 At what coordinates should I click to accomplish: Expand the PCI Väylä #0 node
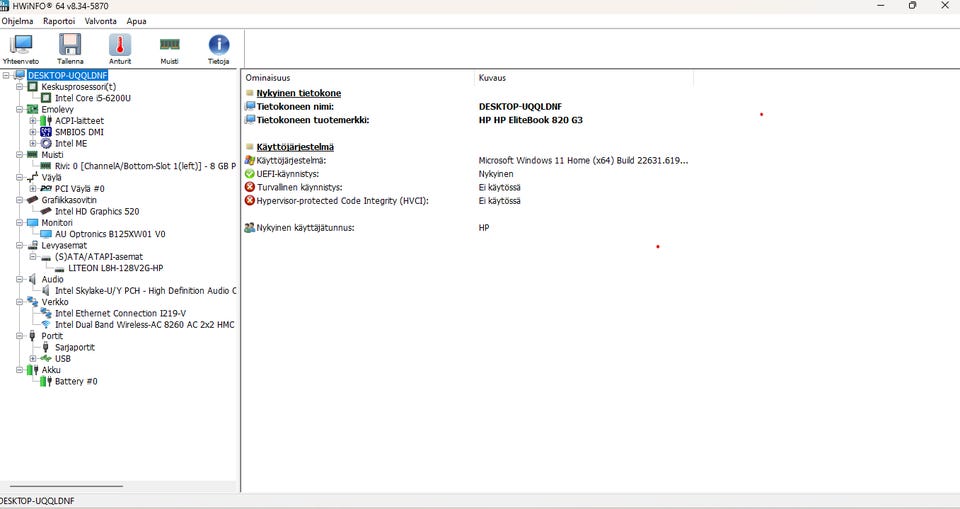33,189
